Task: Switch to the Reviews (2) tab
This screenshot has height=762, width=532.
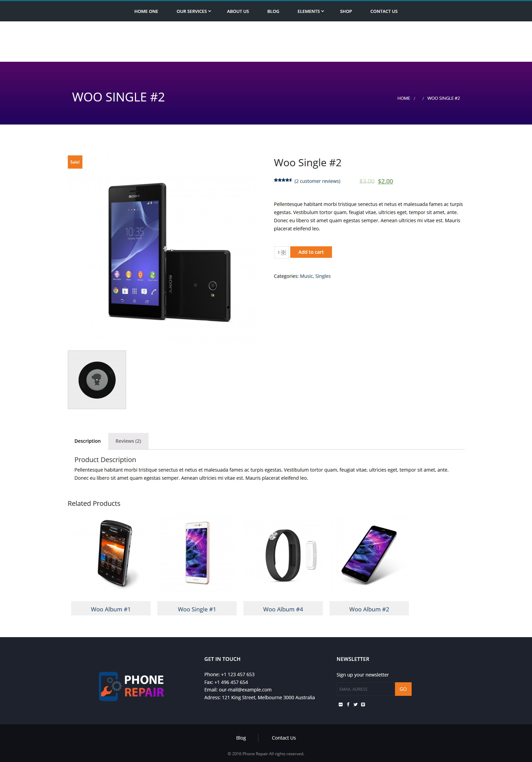Action: pos(128,441)
